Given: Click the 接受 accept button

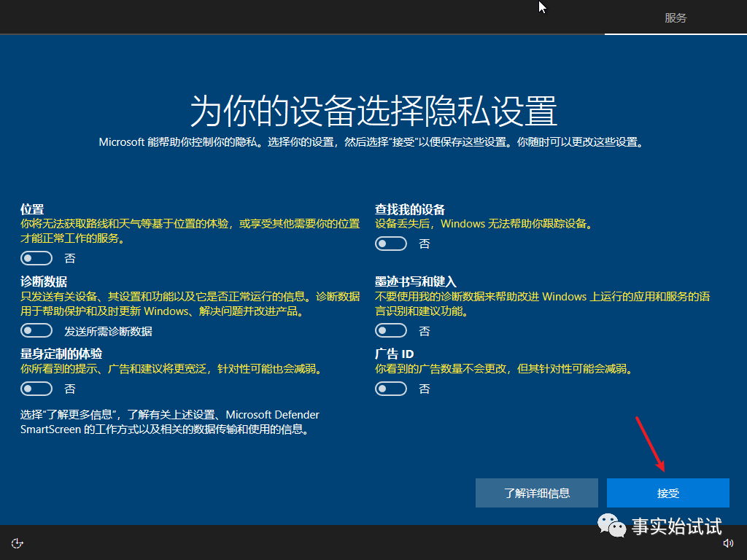Looking at the screenshot, I should [668, 493].
